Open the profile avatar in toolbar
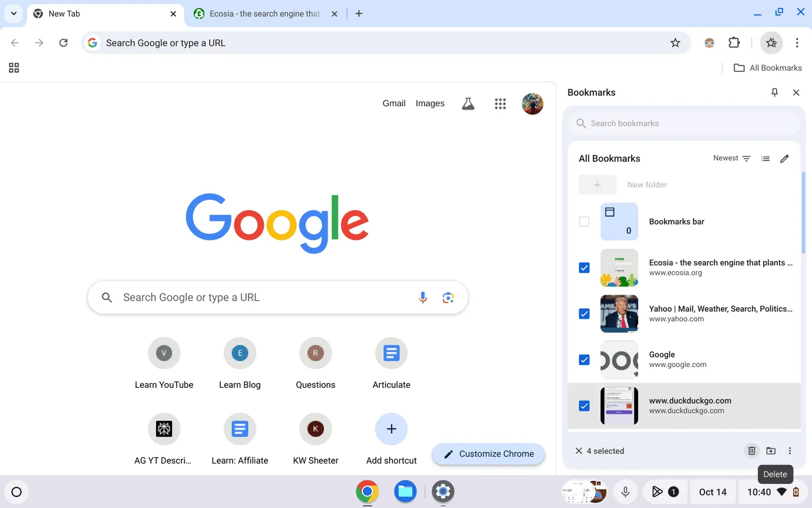 709,42
